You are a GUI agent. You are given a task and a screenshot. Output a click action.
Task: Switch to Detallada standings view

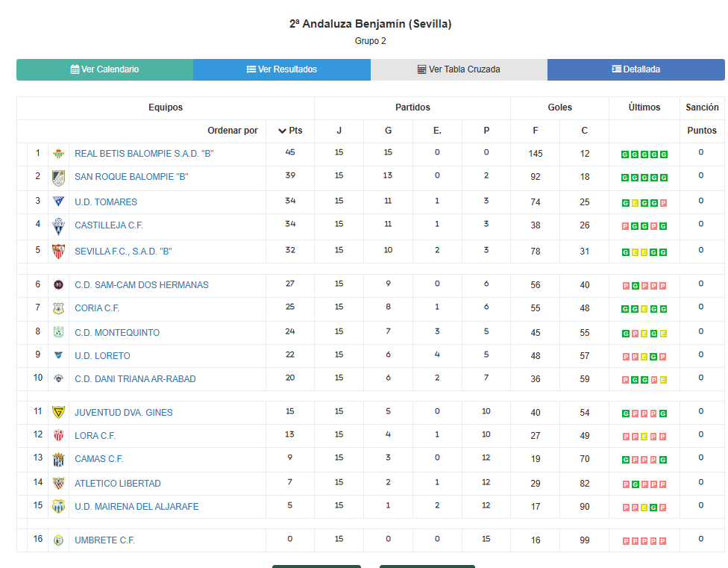tap(636, 69)
